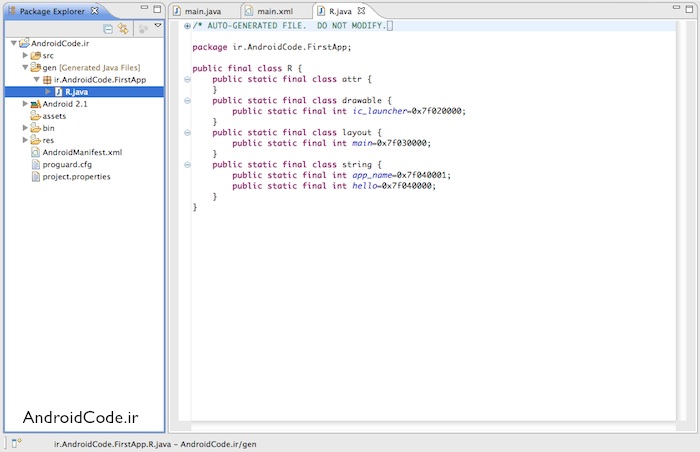The width and height of the screenshot is (700, 452).
Task: Click the Collapse All icon in Package Explorer
Action: pyautogui.click(x=109, y=27)
